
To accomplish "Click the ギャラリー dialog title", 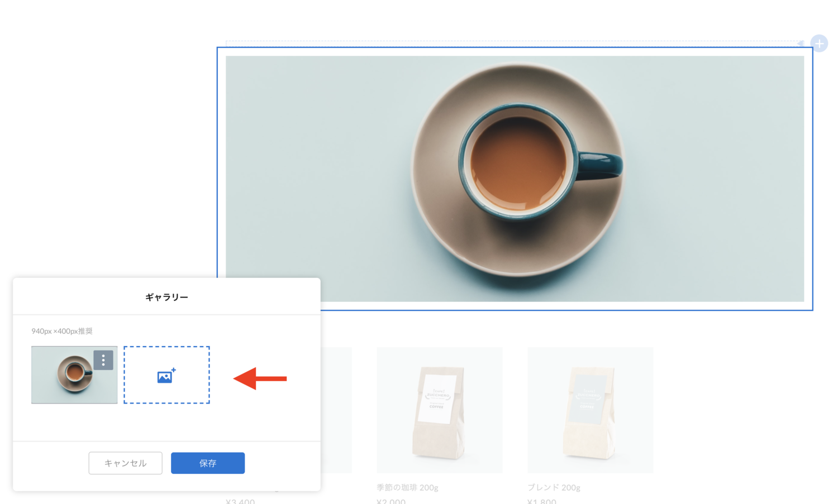I will pyautogui.click(x=166, y=297).
